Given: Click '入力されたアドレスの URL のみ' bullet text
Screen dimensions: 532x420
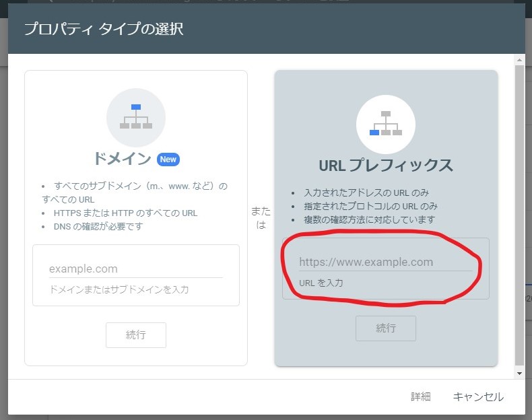Looking at the screenshot, I should tap(366, 193).
